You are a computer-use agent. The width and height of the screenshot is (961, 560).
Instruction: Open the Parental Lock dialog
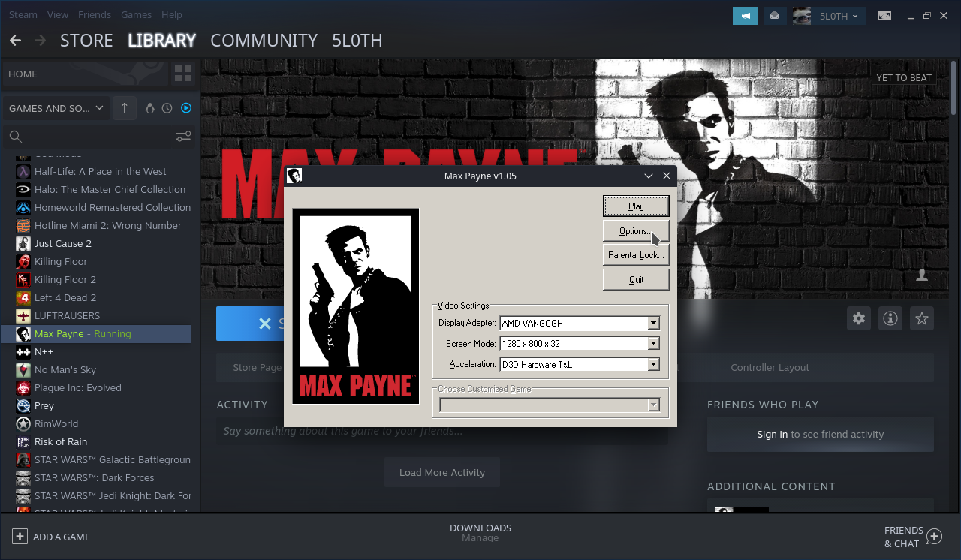pos(636,255)
